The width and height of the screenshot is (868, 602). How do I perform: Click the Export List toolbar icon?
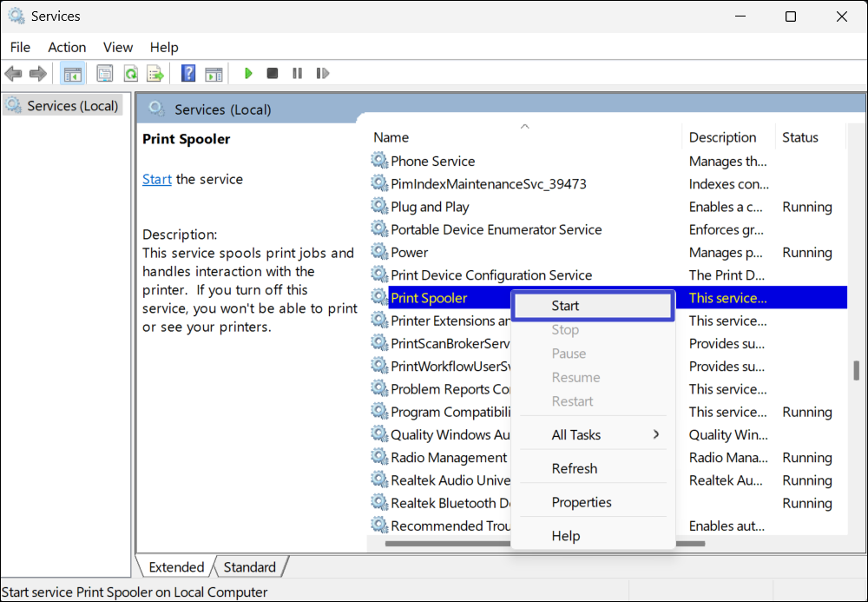[155, 74]
